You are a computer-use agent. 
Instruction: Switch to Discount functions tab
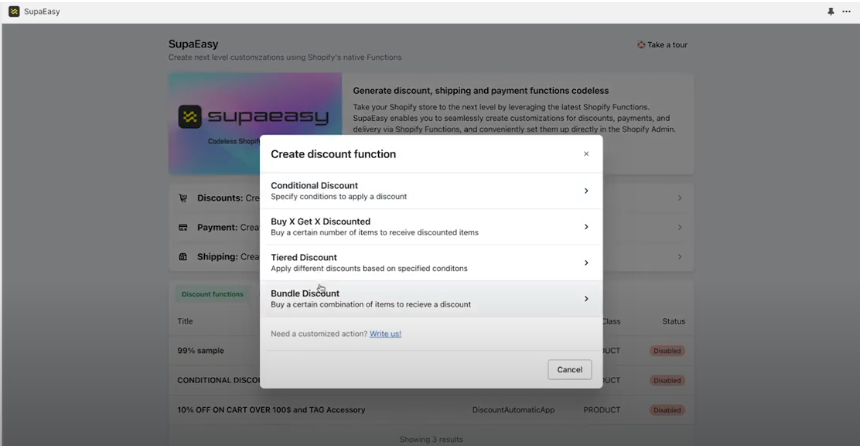[212, 295]
